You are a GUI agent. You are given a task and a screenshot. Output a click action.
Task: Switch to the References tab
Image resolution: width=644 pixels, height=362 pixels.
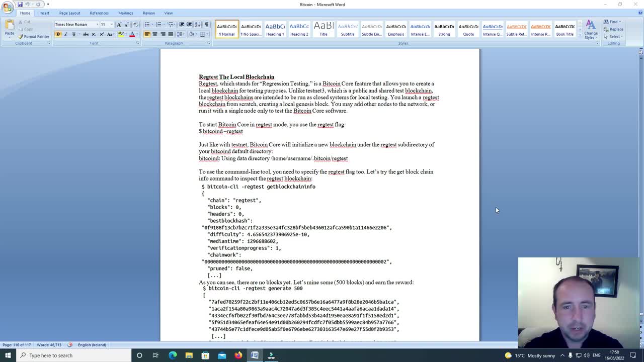click(x=99, y=13)
